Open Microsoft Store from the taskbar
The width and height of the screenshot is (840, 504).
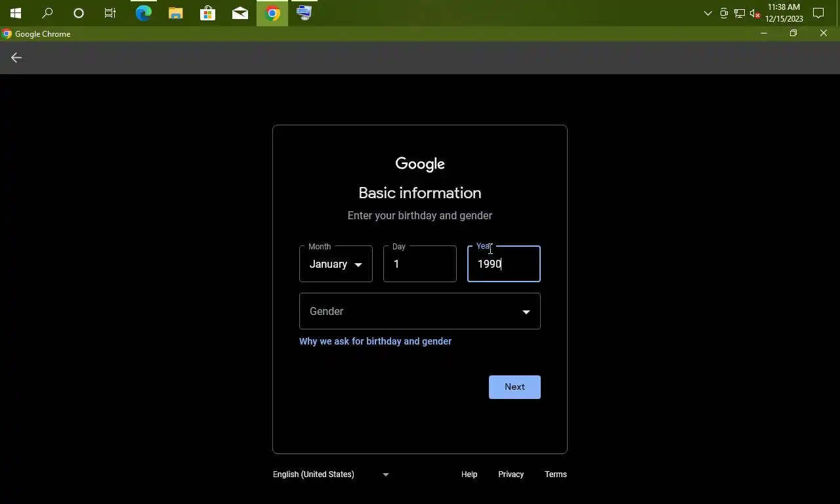point(207,13)
